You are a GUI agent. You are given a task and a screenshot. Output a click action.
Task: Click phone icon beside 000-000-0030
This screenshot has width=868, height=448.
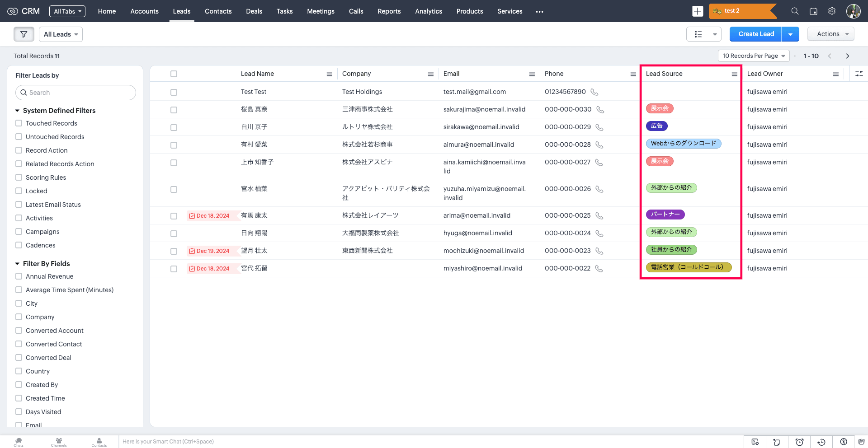click(x=600, y=110)
